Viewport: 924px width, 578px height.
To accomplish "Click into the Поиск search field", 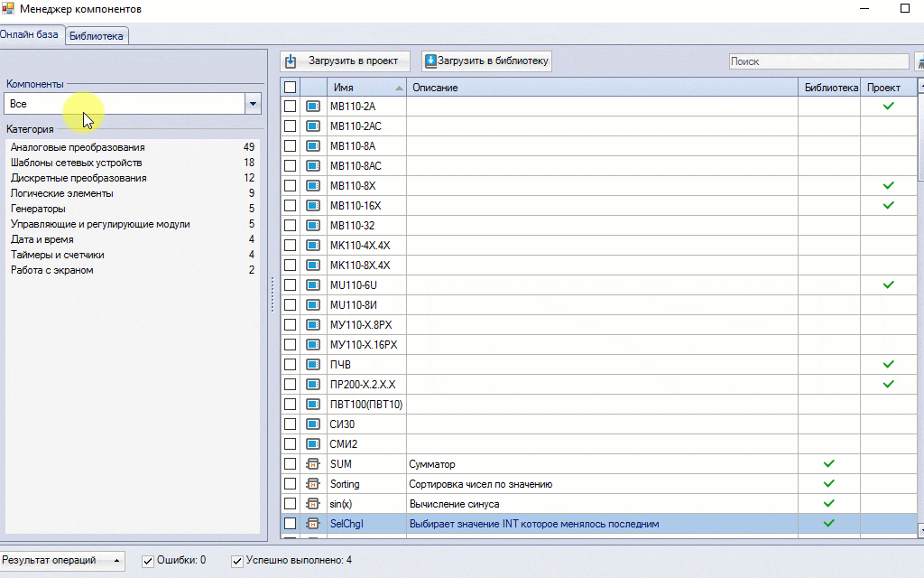I will coord(818,61).
